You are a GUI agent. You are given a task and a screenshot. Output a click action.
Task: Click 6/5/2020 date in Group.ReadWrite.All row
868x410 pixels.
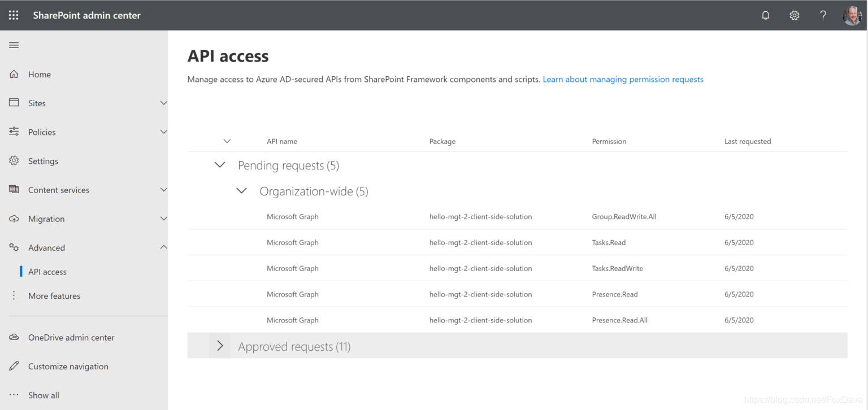point(739,216)
